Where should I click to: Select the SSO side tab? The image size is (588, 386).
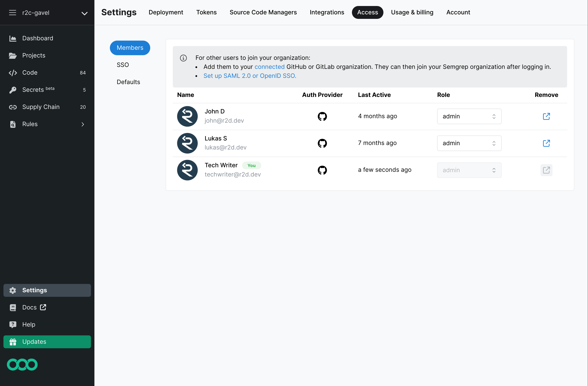(x=123, y=65)
